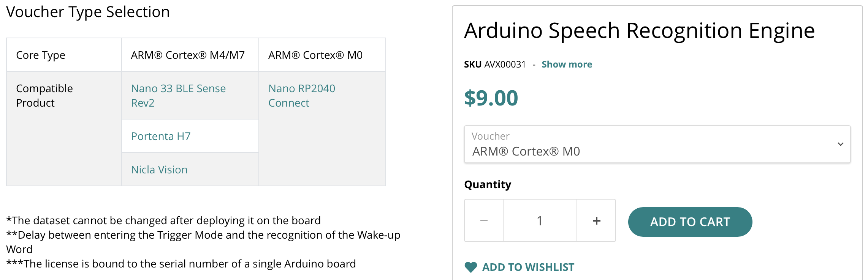The height and width of the screenshot is (280, 868).
Task: Expand the Voucher dropdown chevron arrow
Action: 840,144
